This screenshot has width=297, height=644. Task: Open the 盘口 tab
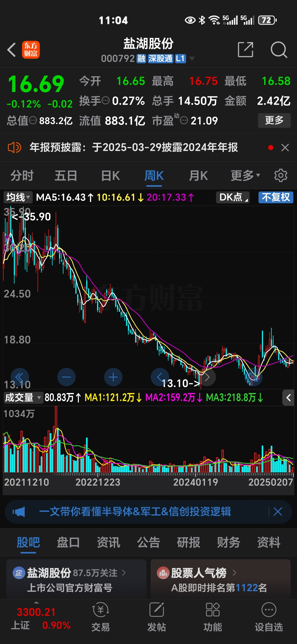click(68, 542)
